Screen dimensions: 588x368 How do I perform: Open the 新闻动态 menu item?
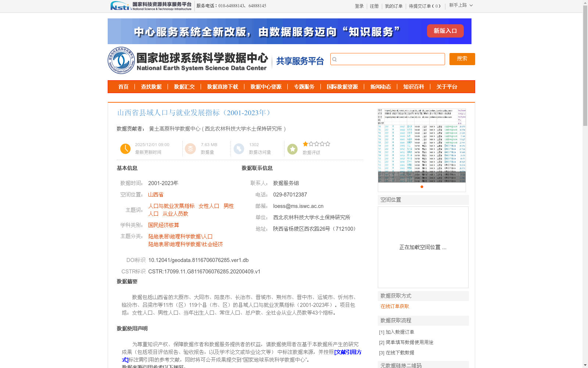[x=380, y=87]
